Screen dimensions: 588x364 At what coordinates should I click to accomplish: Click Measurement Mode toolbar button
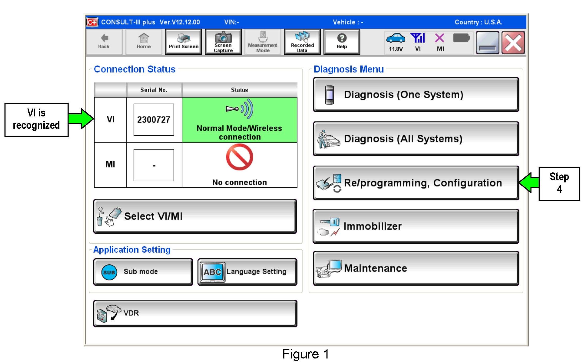[263, 42]
